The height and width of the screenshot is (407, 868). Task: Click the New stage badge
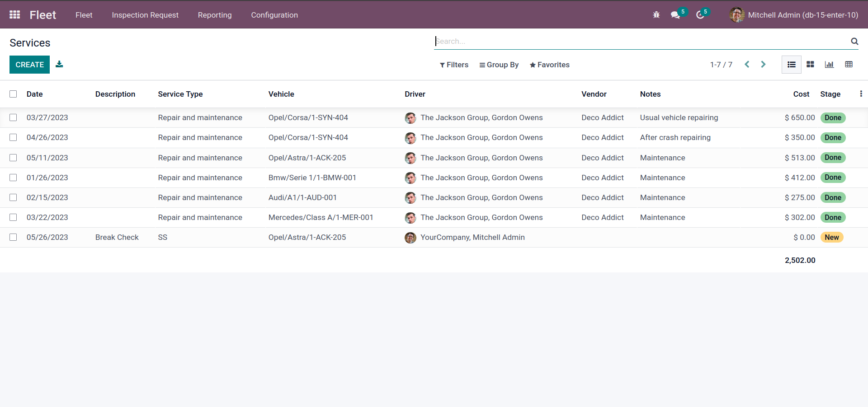832,237
